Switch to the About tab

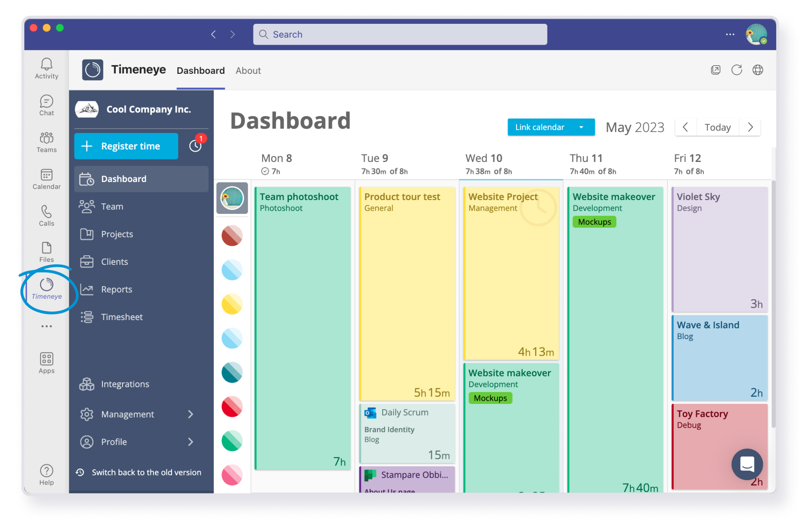coord(248,70)
